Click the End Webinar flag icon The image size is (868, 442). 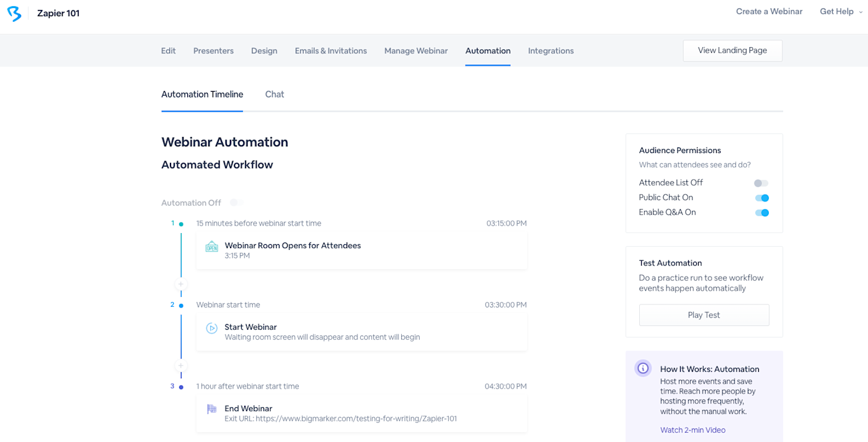pos(212,409)
